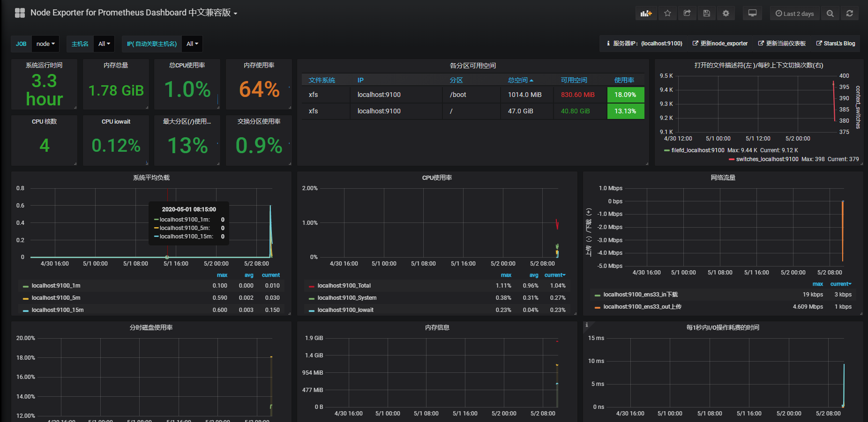Viewport: 868px width, 422px height.
Task: Zoom out the time range
Action: click(830, 14)
